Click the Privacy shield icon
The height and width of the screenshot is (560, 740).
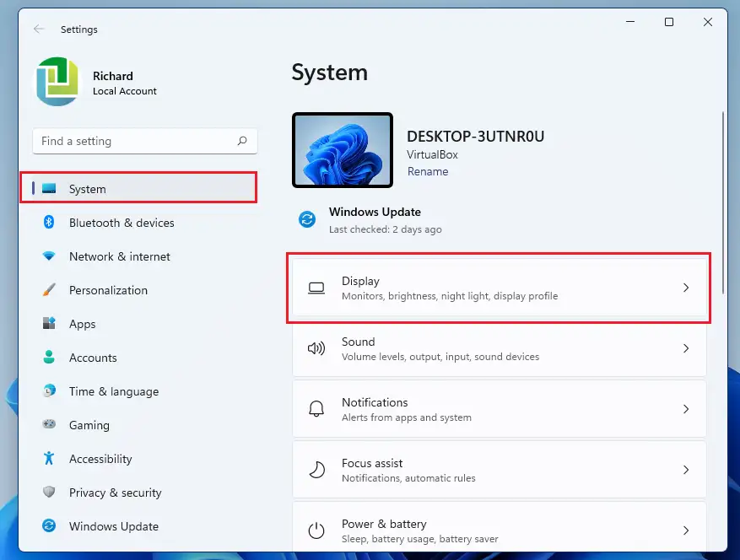click(49, 492)
